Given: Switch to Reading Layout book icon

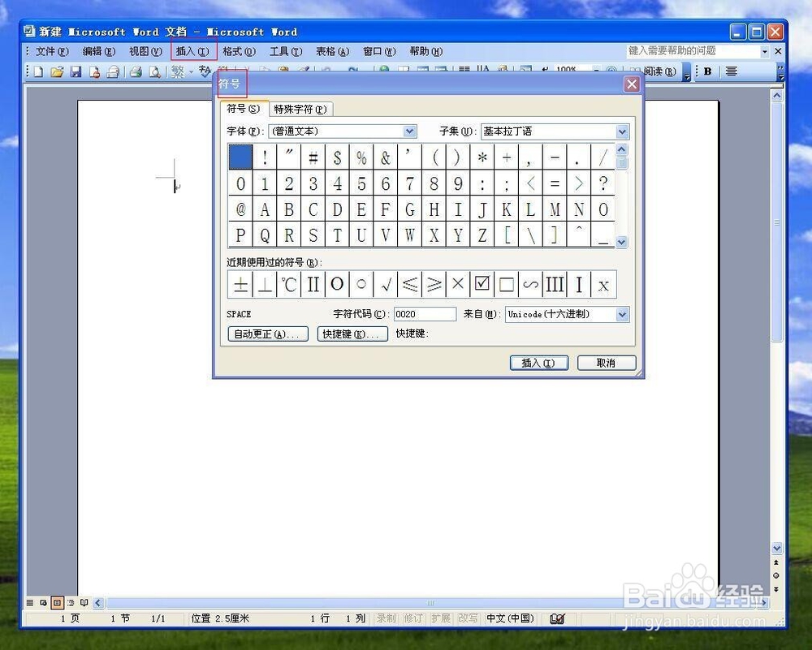Looking at the screenshot, I should coord(84,603).
